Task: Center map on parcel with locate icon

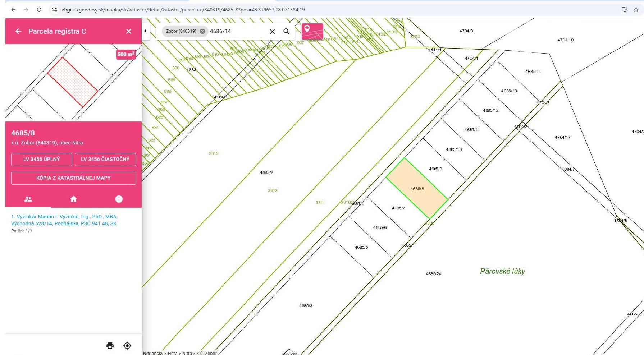Action: click(x=127, y=346)
